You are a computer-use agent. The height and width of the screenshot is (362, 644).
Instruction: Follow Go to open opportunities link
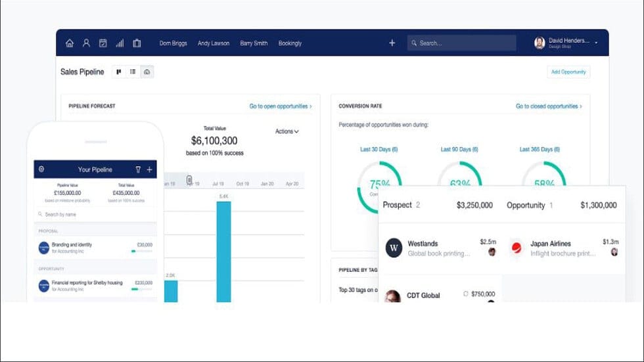(x=281, y=106)
